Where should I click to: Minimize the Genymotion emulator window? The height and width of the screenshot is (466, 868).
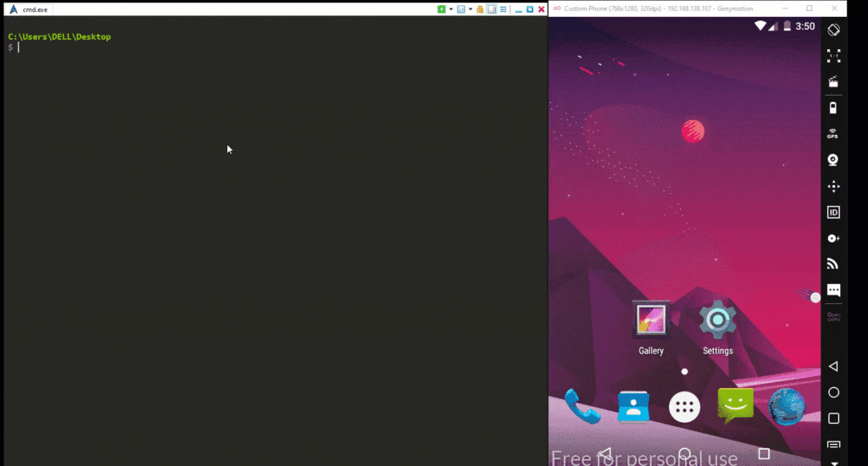click(785, 8)
